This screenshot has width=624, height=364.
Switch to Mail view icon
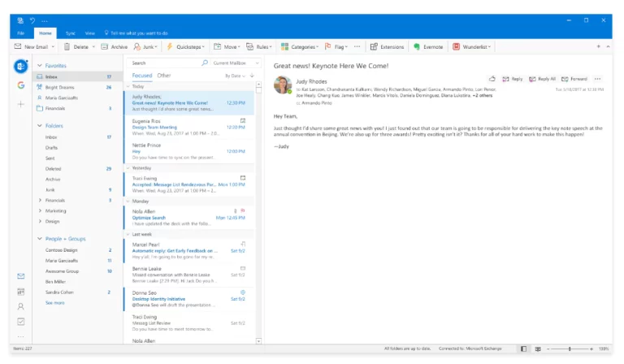coord(20,276)
